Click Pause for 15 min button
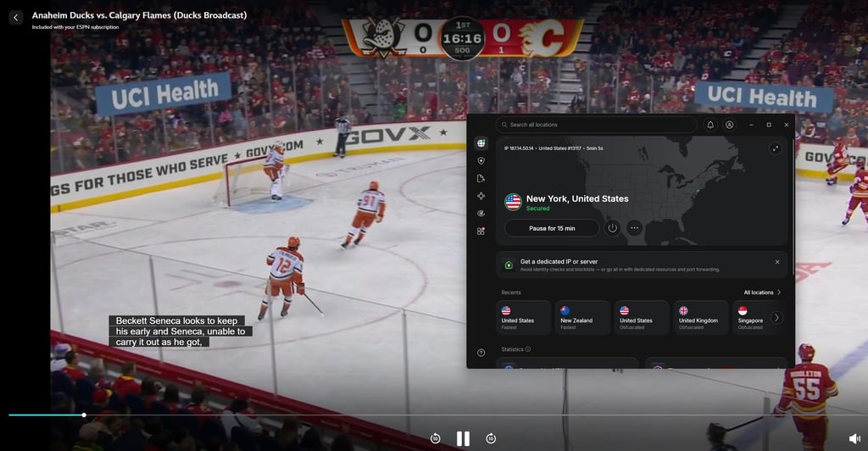The width and height of the screenshot is (868, 451). click(x=552, y=229)
